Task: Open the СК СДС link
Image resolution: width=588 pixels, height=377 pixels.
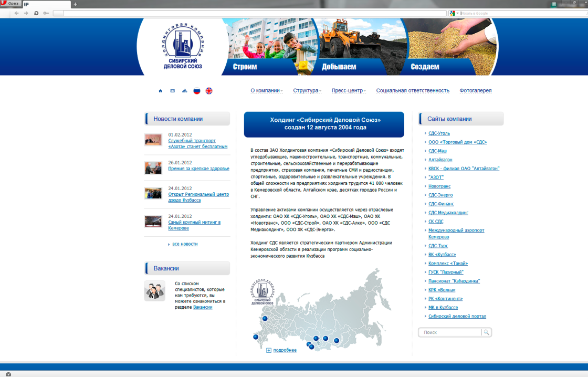Action: tap(436, 222)
